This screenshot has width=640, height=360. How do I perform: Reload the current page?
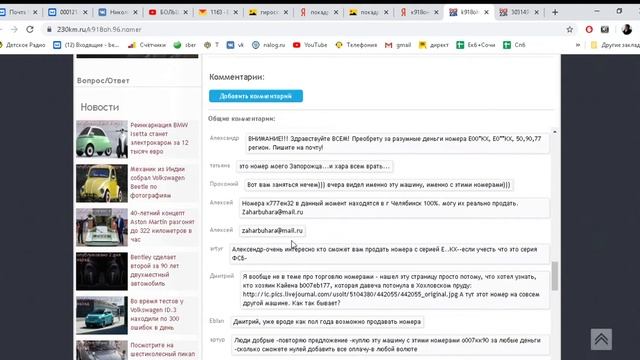pos(30,29)
